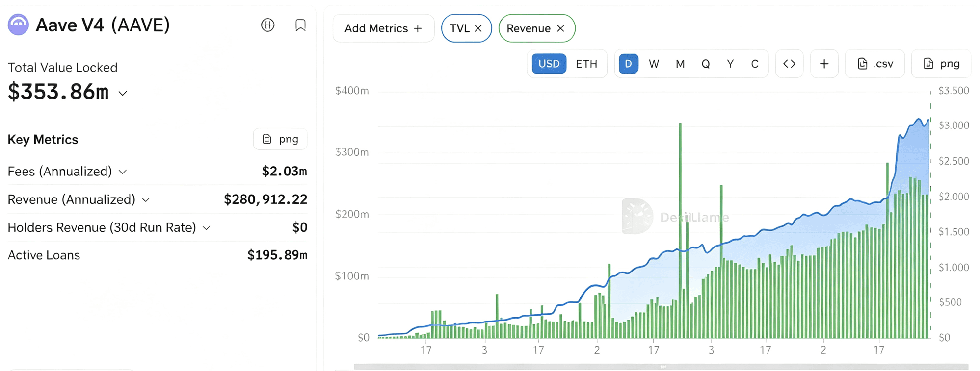Select the weekly (W) interval
980x371 pixels.
point(654,64)
